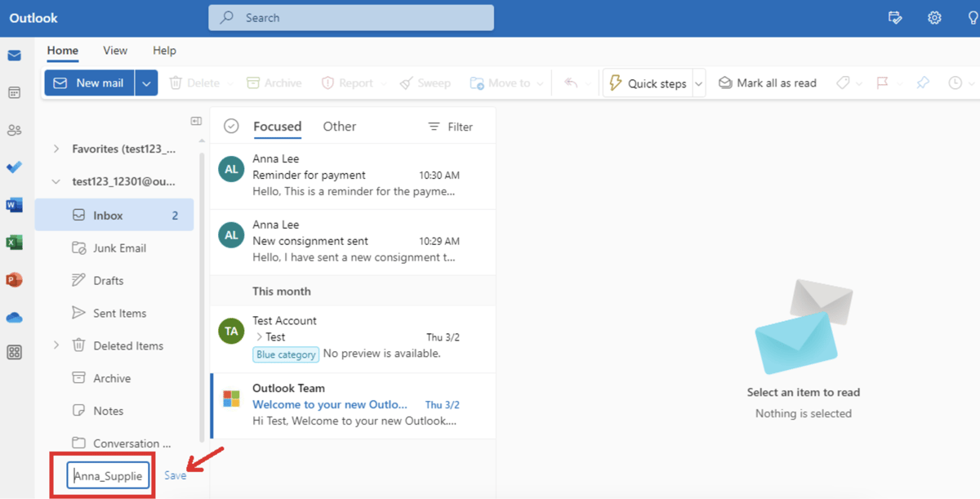The width and height of the screenshot is (980, 499).
Task: Save the new folder name Anna_Supplie
Action: [174, 474]
